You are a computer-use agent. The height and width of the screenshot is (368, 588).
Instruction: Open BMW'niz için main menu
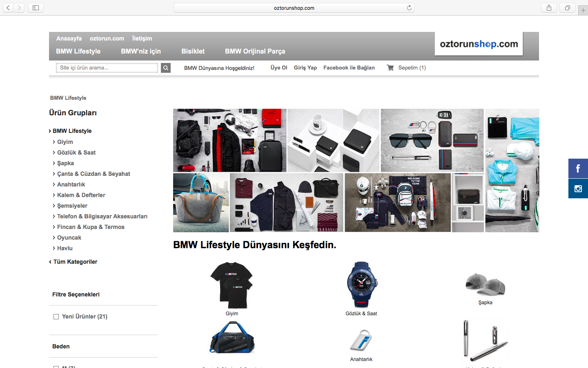(x=141, y=51)
